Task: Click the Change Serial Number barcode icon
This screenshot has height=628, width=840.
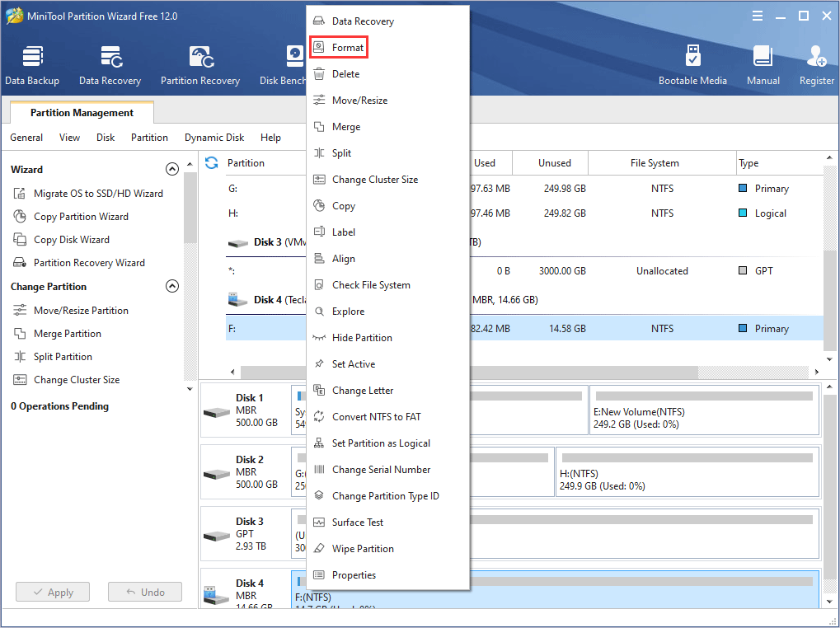Action: click(319, 470)
